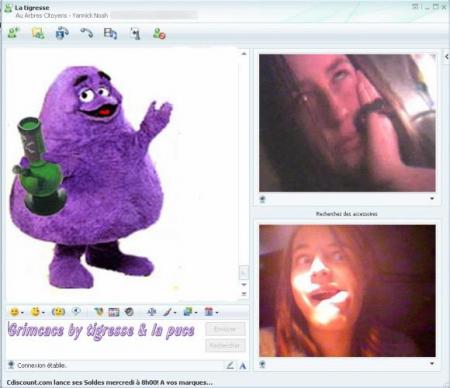This screenshot has height=388, width=450.
Task: Click the Connexion établie status text
Action: tap(42, 366)
